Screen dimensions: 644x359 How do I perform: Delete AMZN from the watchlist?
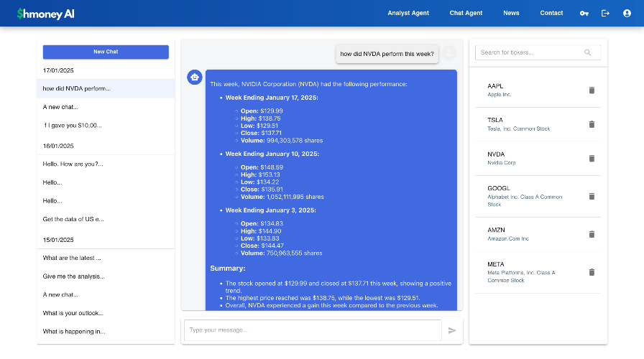click(592, 234)
